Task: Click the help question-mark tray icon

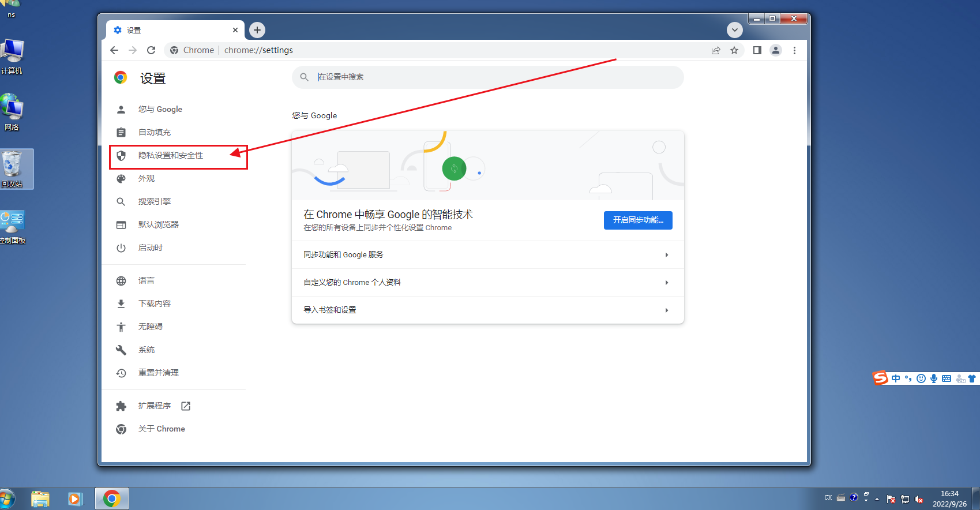Action: pos(854,497)
